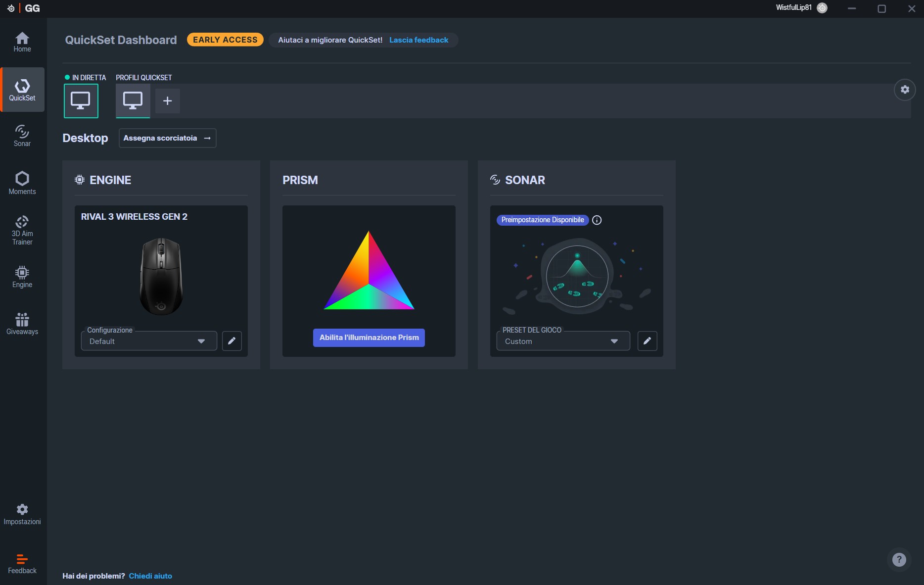Click the QuickSet Dashboard title
This screenshot has width=924, height=585.
[121, 40]
